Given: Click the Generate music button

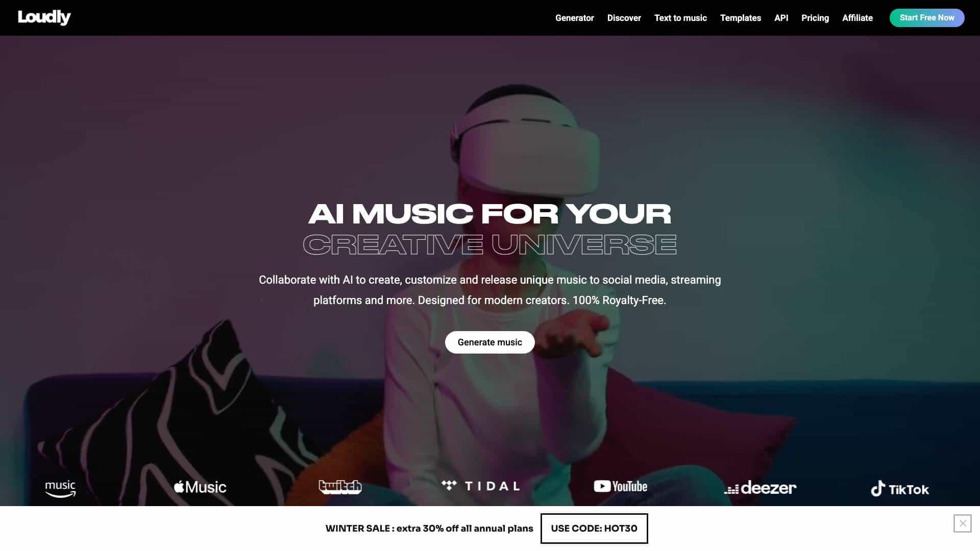Looking at the screenshot, I should [489, 342].
